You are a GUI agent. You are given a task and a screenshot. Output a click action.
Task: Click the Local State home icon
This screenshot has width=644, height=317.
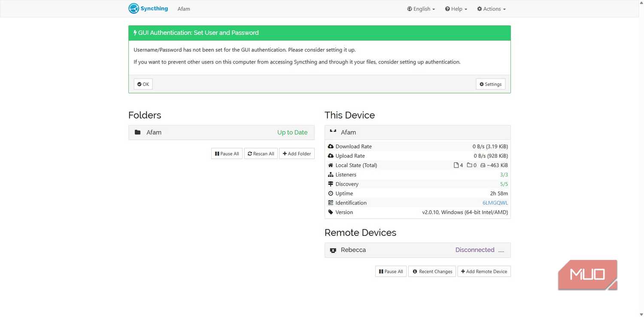(x=331, y=165)
